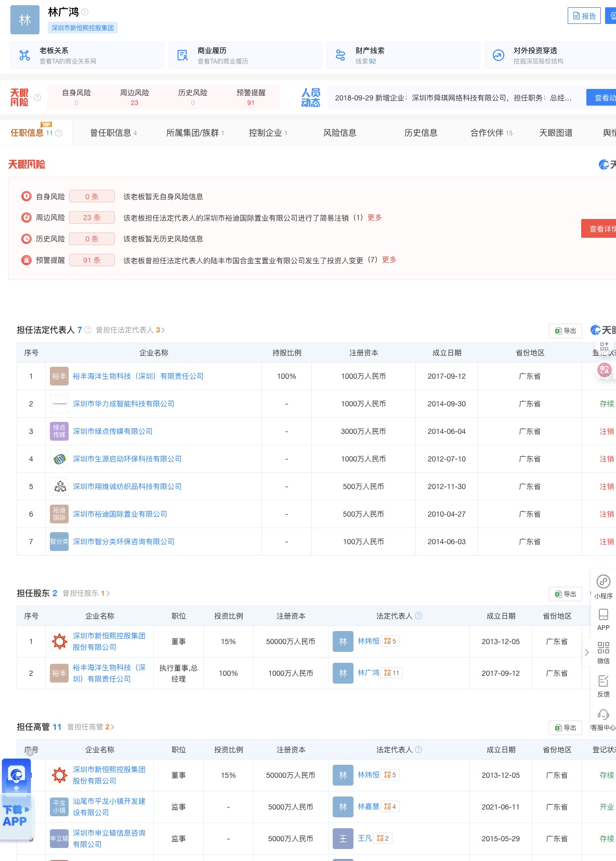The image size is (616, 861).
Task: Click 查看详情 red button in risk panel
Action: tap(599, 229)
